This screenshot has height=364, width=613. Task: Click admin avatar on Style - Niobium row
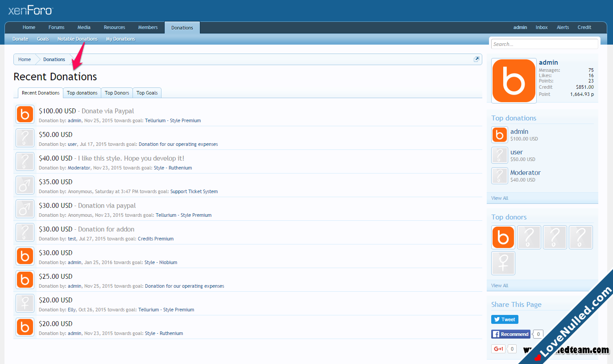click(25, 256)
